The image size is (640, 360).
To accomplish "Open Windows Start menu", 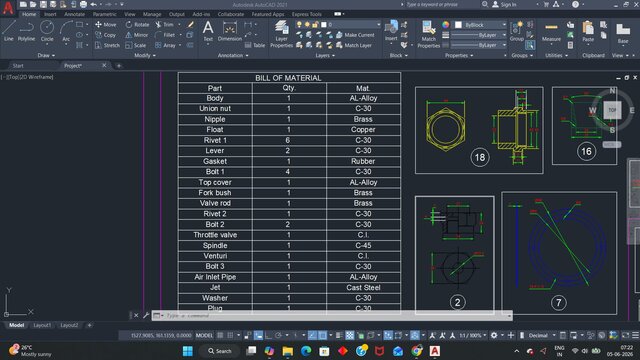I will (x=187, y=351).
